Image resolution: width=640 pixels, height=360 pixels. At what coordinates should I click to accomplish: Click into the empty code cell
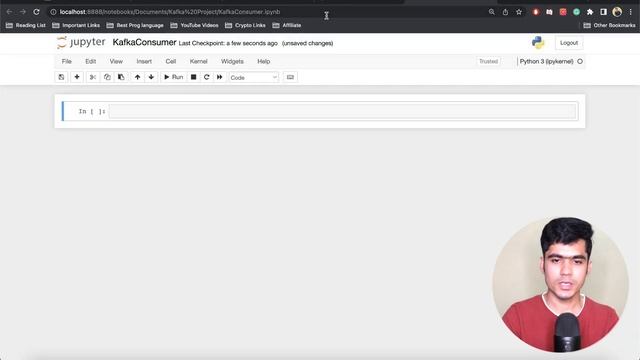click(343, 111)
